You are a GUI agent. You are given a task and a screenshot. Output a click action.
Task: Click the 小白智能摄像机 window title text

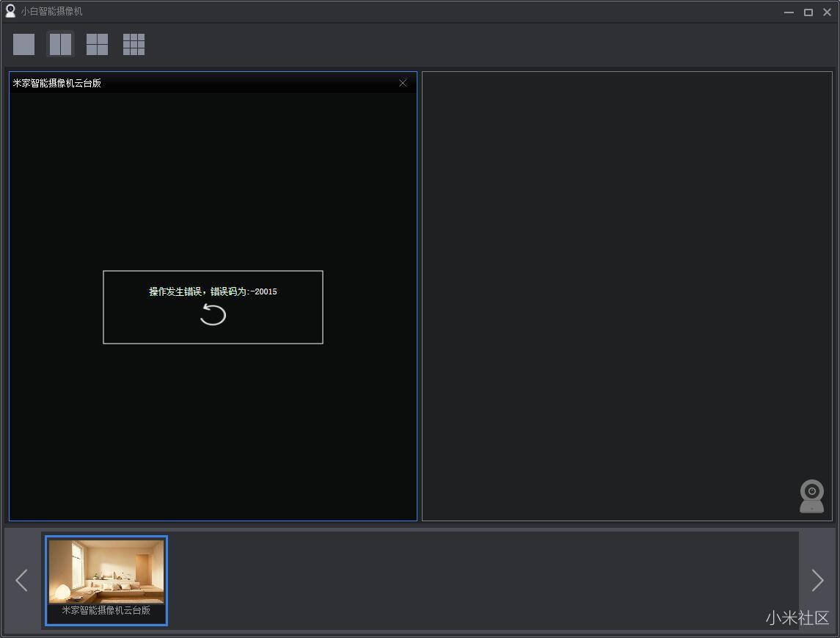click(51, 11)
